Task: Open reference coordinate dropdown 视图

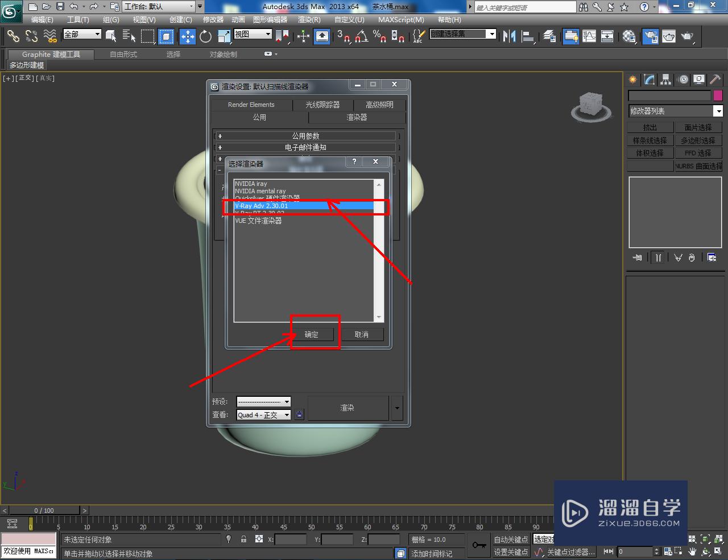Action: (x=253, y=34)
